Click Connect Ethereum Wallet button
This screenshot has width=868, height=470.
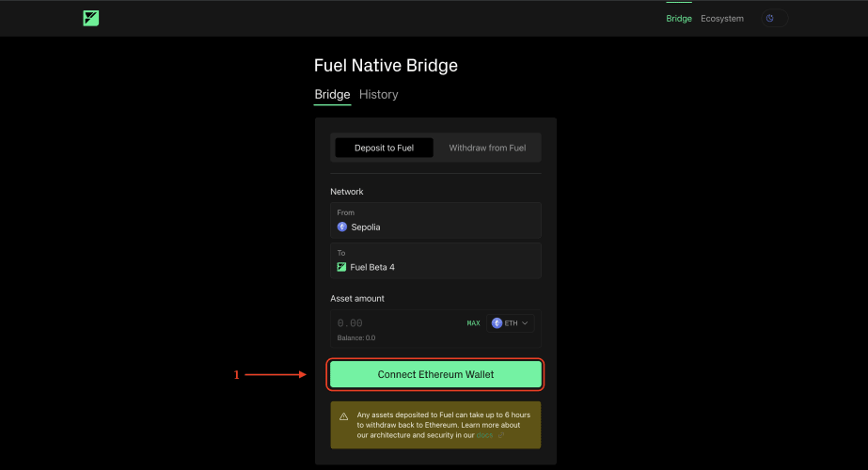435,374
